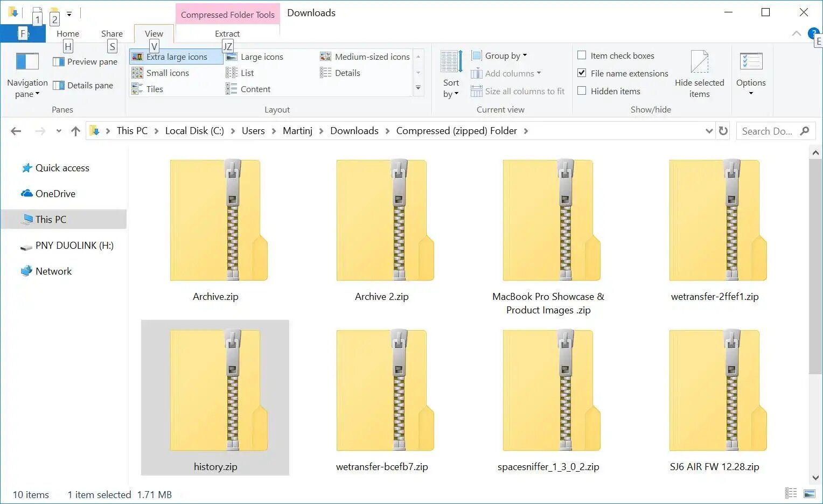Open the Home ribbon tab
Image resolution: width=823 pixels, height=504 pixels.
(x=68, y=33)
